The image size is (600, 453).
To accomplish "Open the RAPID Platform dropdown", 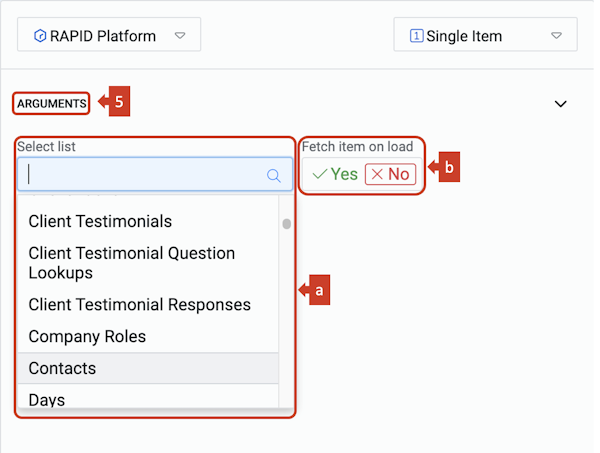I will (x=109, y=34).
